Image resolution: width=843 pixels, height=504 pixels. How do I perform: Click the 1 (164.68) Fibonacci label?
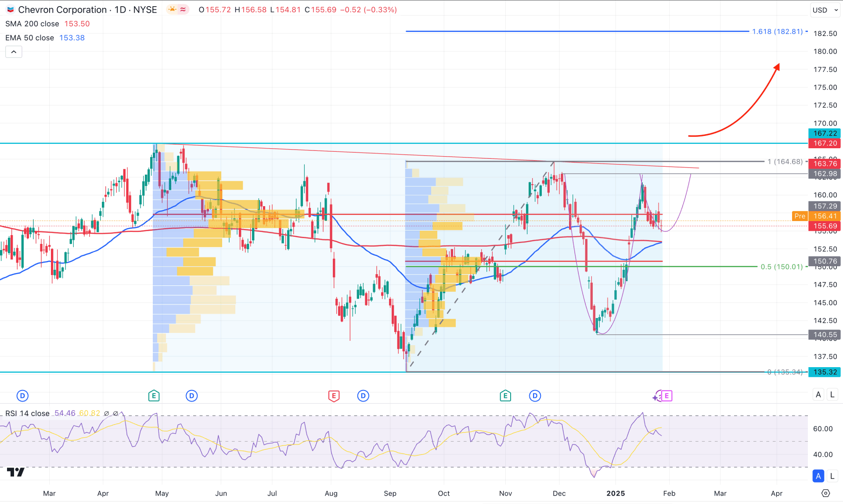785,161
